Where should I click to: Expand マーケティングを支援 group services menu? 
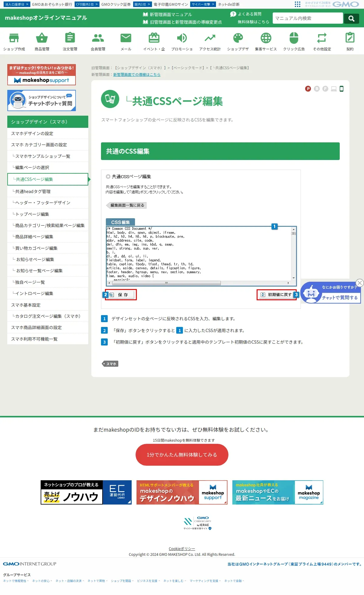click(205, 581)
